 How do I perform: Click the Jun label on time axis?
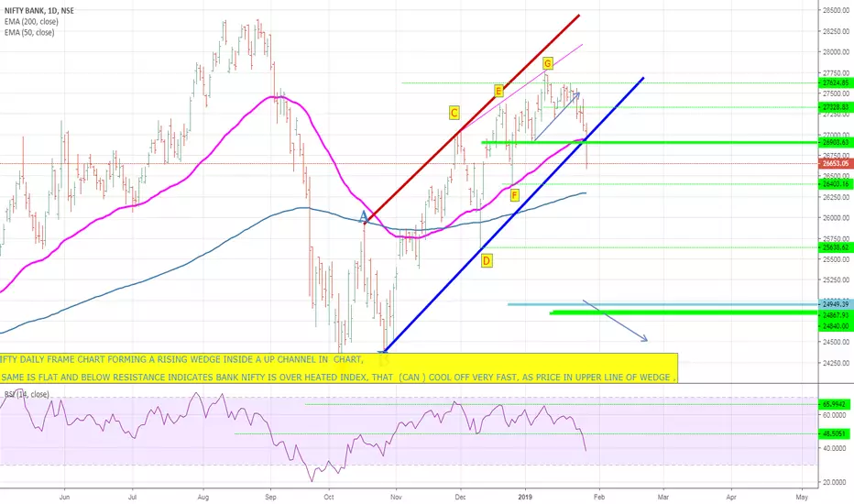tap(64, 497)
